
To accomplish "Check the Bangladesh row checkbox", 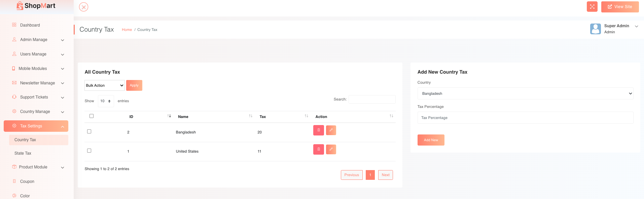I will [x=89, y=131].
